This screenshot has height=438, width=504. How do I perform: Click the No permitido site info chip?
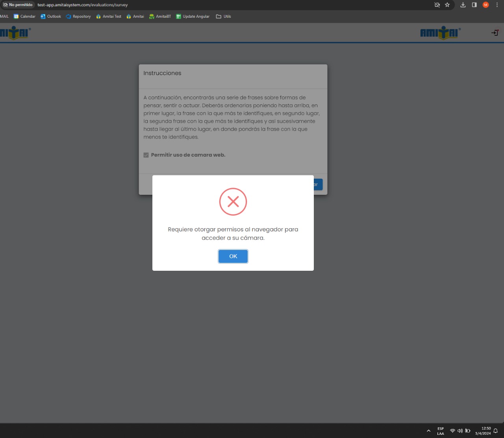18,5
